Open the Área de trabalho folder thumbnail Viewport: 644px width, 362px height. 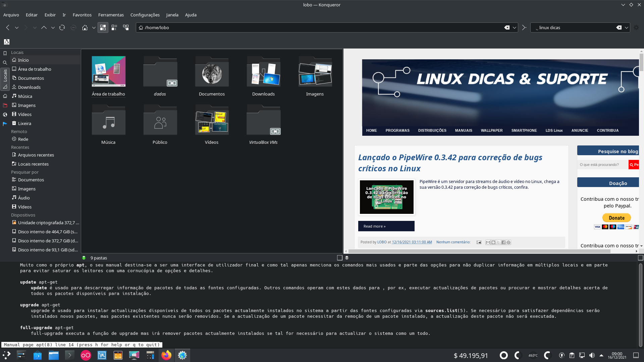[x=109, y=71]
